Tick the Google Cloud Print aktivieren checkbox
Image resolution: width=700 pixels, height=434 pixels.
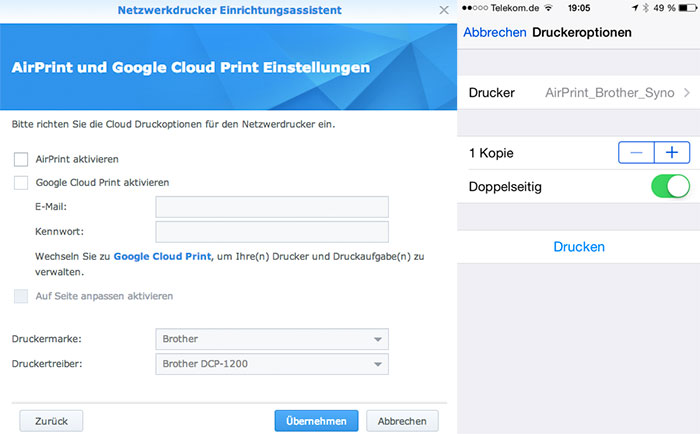(x=21, y=183)
